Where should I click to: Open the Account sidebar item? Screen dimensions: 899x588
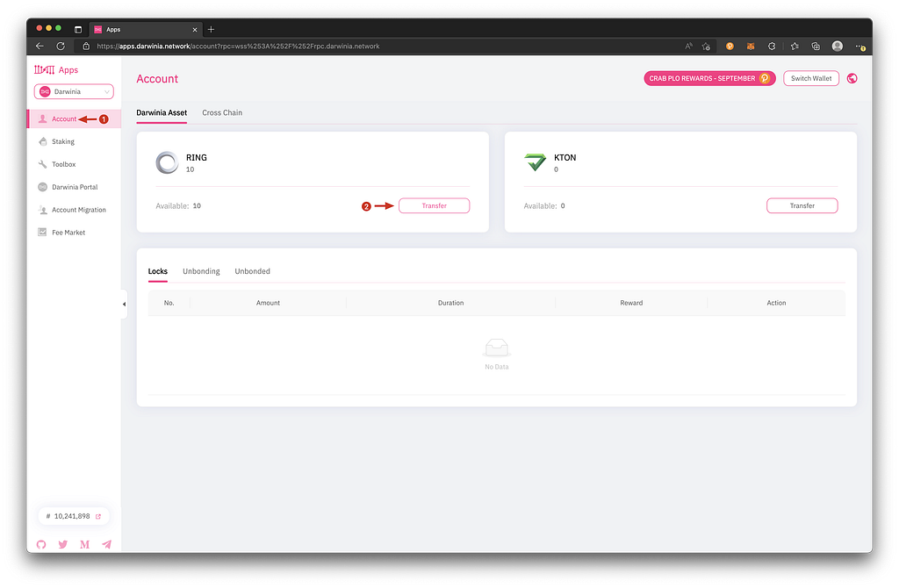click(x=74, y=118)
